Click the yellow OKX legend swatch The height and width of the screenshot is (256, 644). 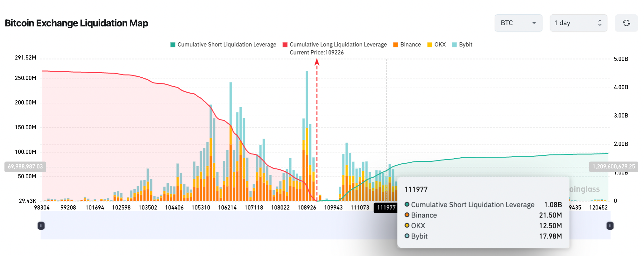pos(430,45)
